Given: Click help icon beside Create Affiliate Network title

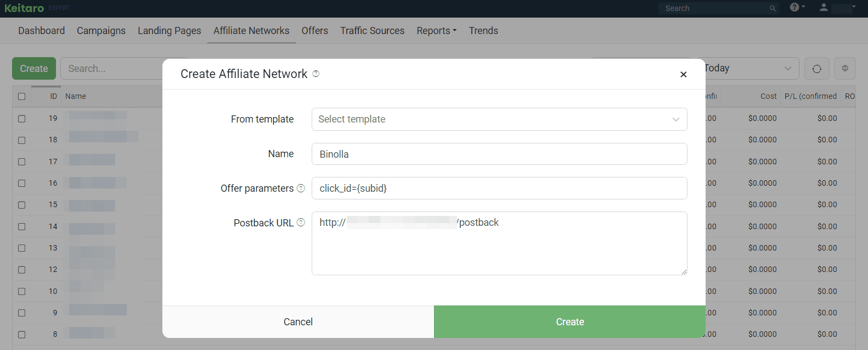Looking at the screenshot, I should [x=316, y=74].
